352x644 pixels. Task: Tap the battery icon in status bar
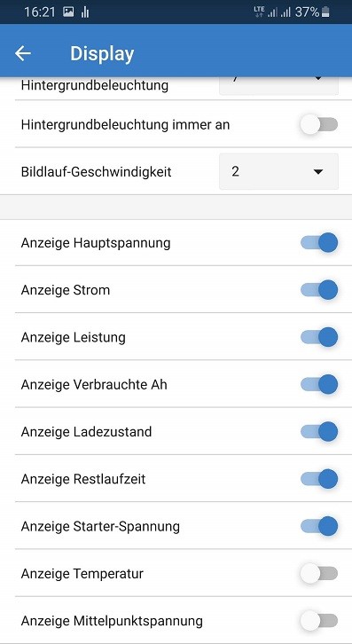pos(325,12)
